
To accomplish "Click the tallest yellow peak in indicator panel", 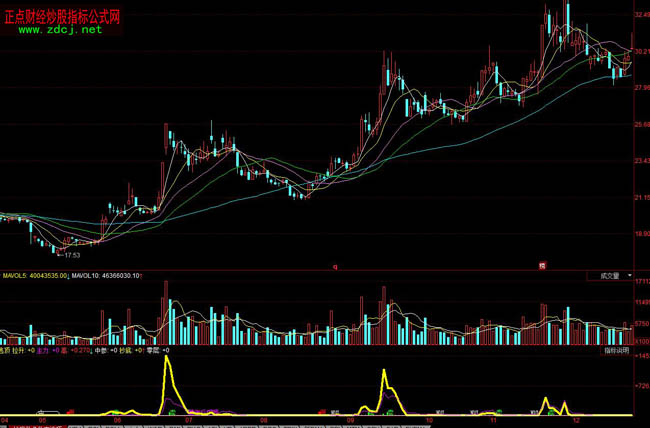I will [x=167, y=360].
